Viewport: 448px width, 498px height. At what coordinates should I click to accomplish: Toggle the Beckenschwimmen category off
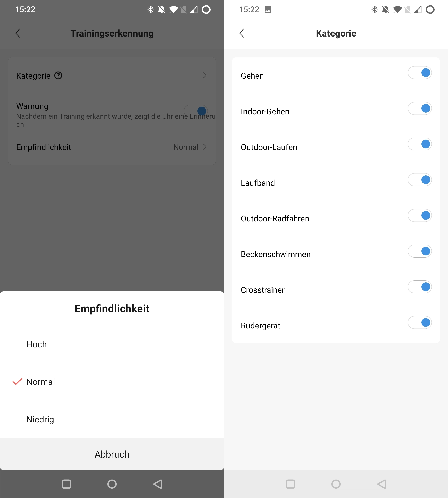[420, 251]
